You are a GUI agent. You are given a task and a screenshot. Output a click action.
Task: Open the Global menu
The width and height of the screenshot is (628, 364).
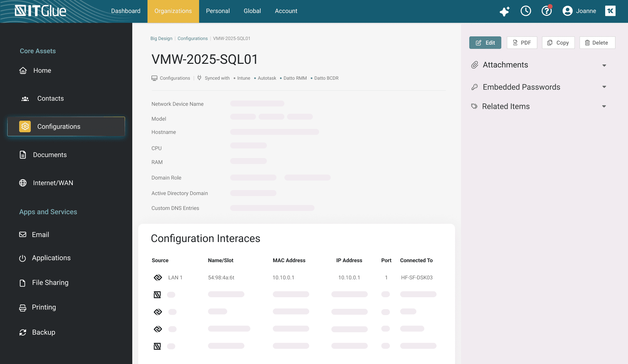click(252, 11)
